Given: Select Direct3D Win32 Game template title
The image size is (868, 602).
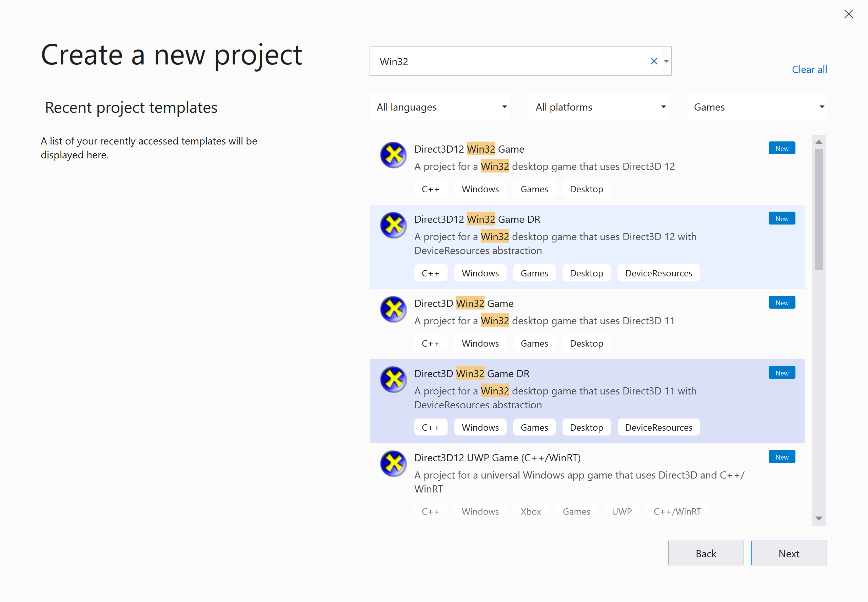Looking at the screenshot, I should click(464, 303).
